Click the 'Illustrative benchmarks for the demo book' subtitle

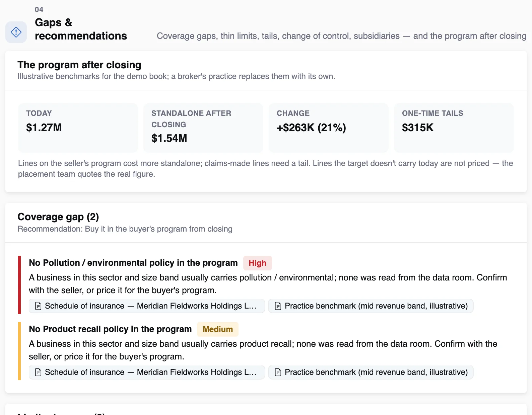tap(176, 76)
